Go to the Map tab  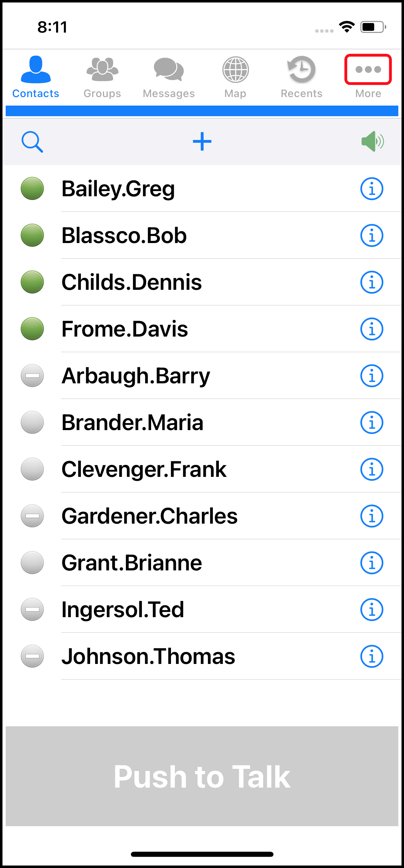pyautogui.click(x=236, y=77)
